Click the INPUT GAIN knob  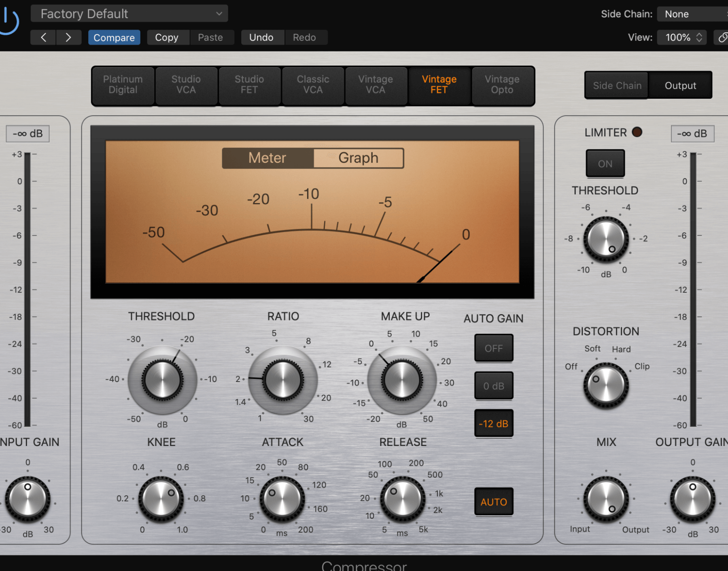(x=28, y=499)
